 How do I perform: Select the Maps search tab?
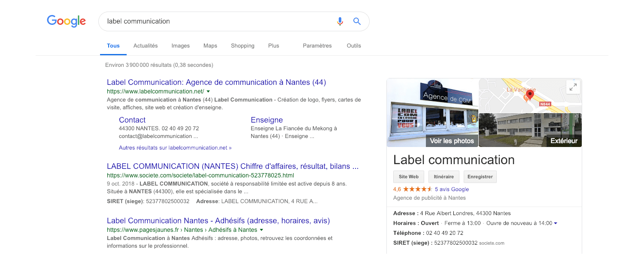[210, 46]
